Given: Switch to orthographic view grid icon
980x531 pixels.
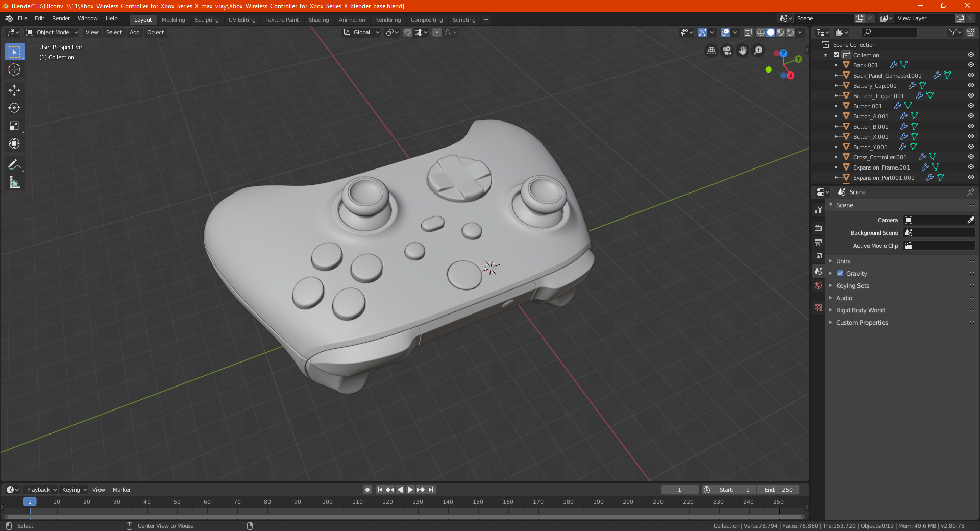Looking at the screenshot, I should pos(711,51).
